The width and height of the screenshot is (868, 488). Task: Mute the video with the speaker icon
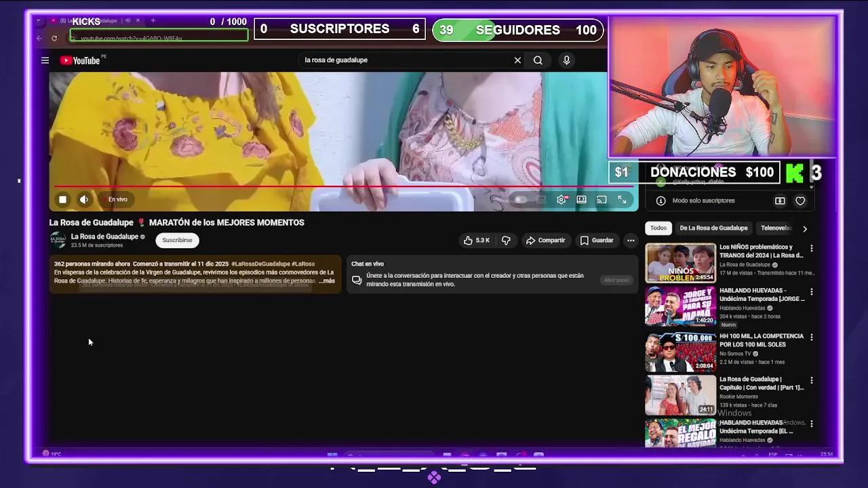(x=84, y=199)
